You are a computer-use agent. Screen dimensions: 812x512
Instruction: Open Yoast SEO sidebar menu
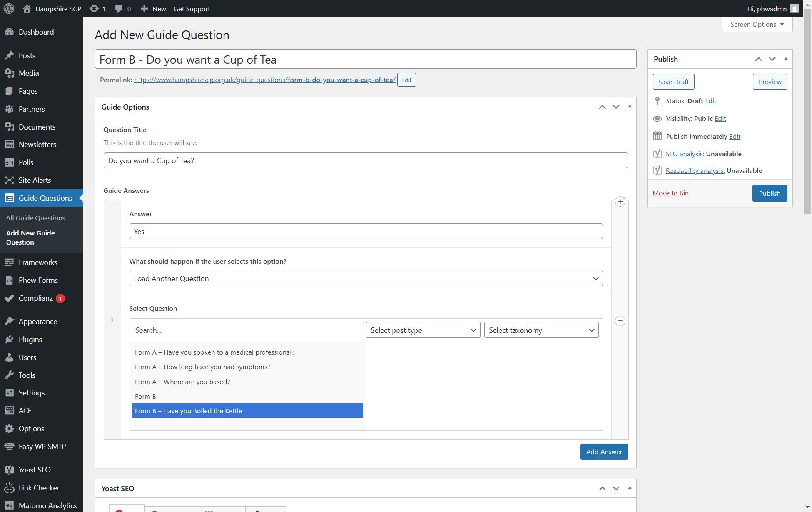click(35, 470)
